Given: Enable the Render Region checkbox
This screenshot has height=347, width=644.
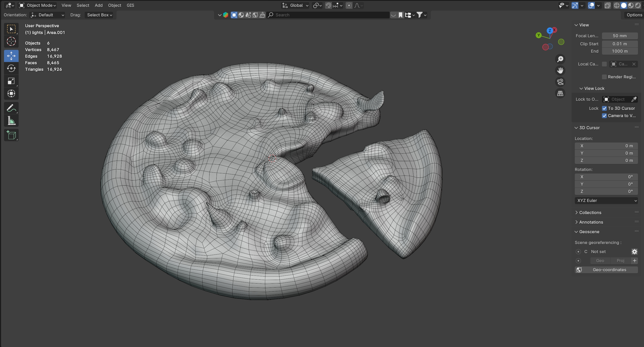Looking at the screenshot, I should [x=604, y=77].
